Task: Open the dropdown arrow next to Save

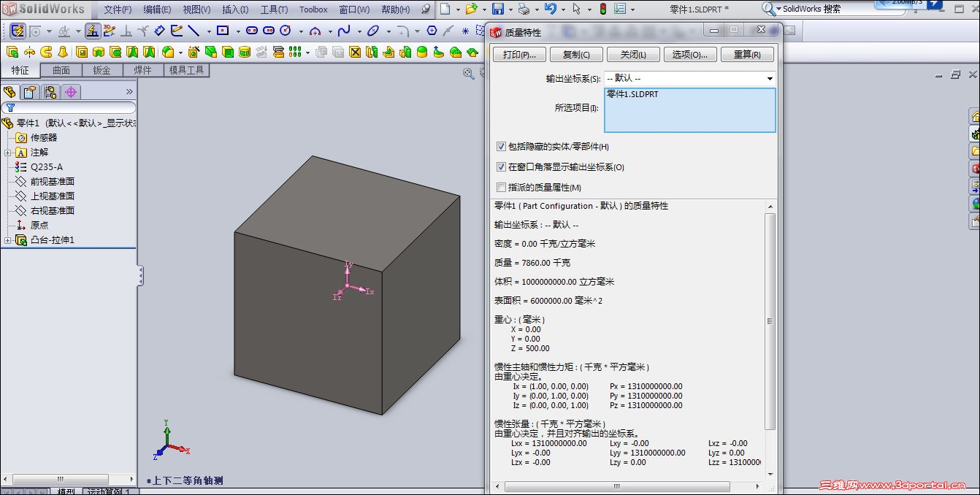Action: [x=510, y=9]
